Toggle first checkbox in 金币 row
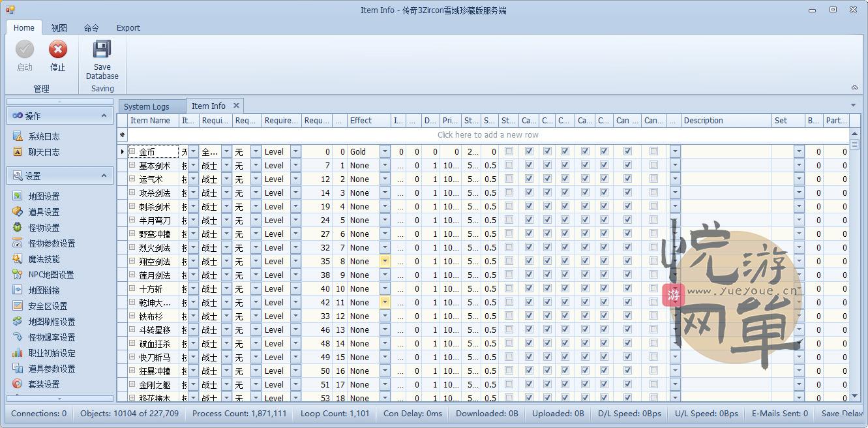The image size is (868, 428). 509,151
